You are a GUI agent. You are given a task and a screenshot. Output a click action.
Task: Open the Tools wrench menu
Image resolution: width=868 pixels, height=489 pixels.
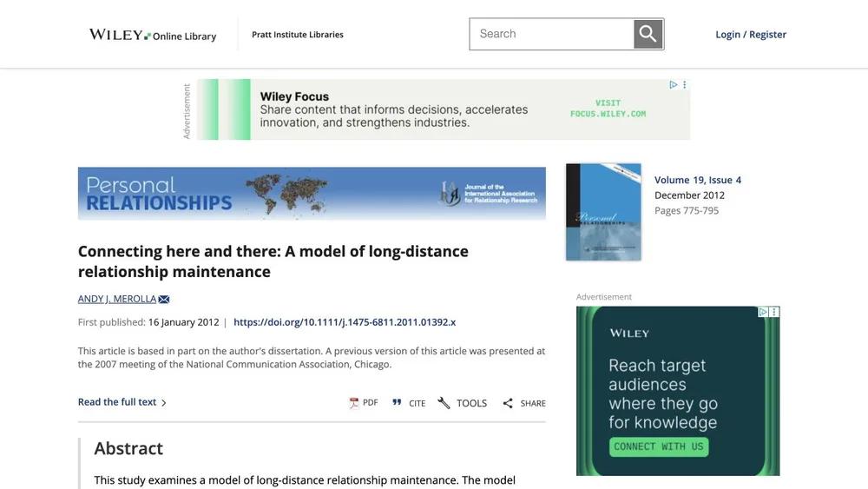coord(463,403)
